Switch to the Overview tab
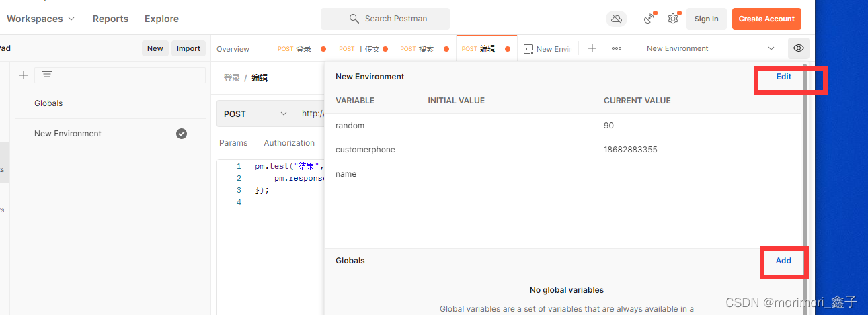 coord(233,49)
